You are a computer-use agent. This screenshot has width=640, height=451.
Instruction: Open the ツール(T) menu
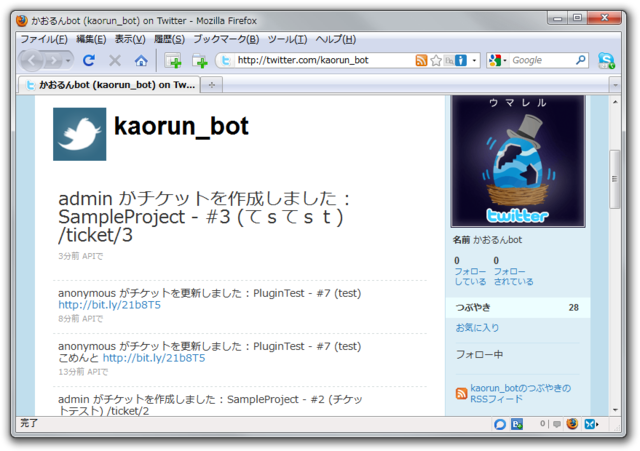point(287,40)
